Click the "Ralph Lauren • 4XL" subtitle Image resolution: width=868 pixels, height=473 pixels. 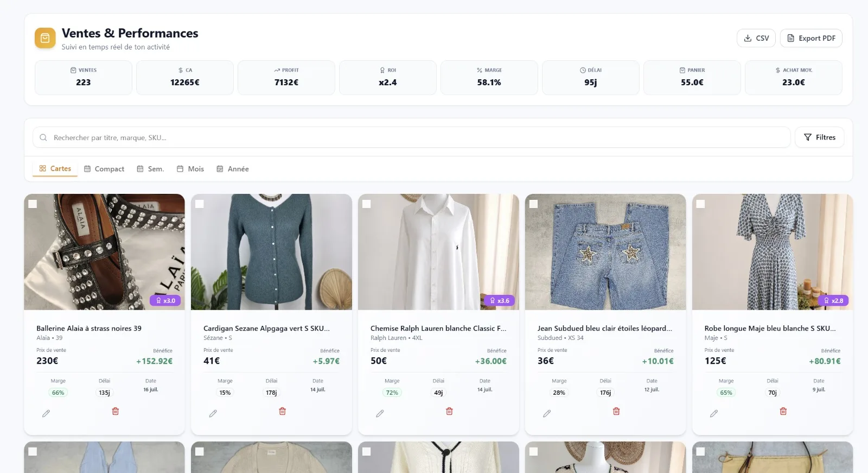tap(397, 338)
